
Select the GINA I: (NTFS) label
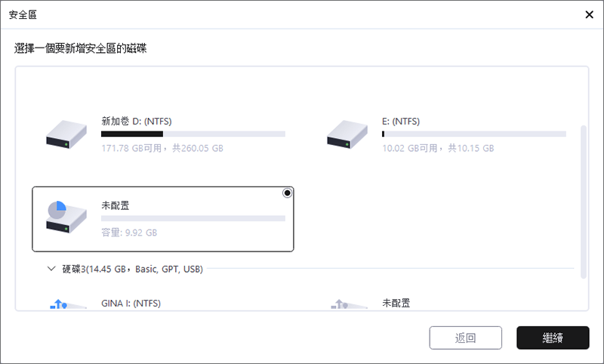pos(131,304)
